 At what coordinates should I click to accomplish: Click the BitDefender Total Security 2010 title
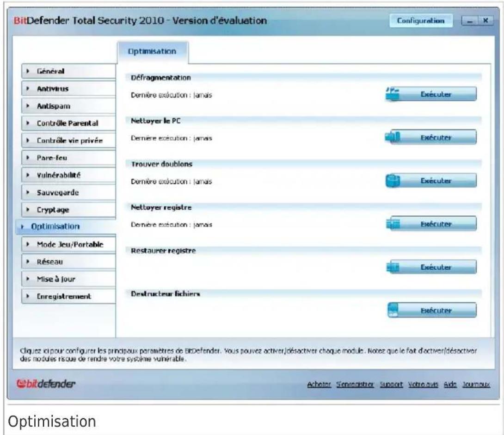140,20
